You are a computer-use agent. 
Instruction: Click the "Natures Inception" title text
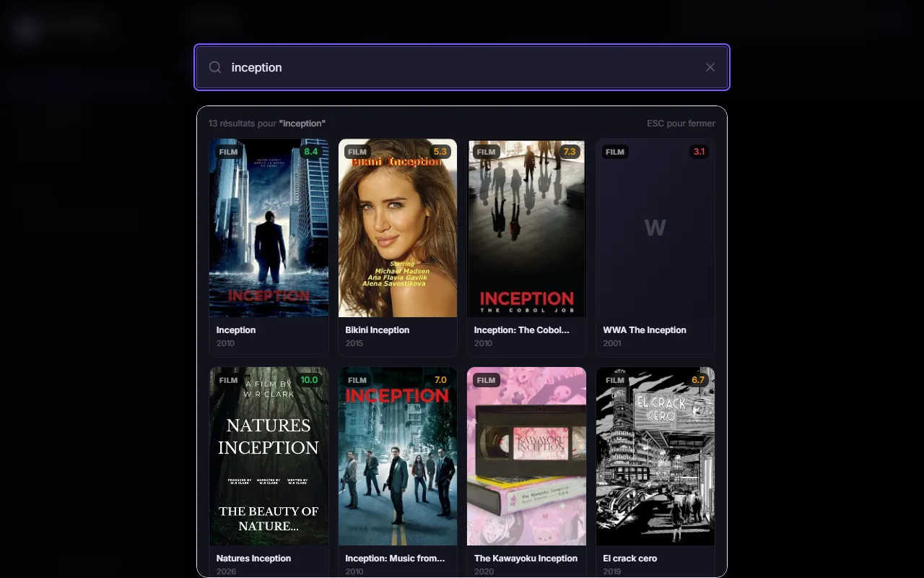click(253, 558)
